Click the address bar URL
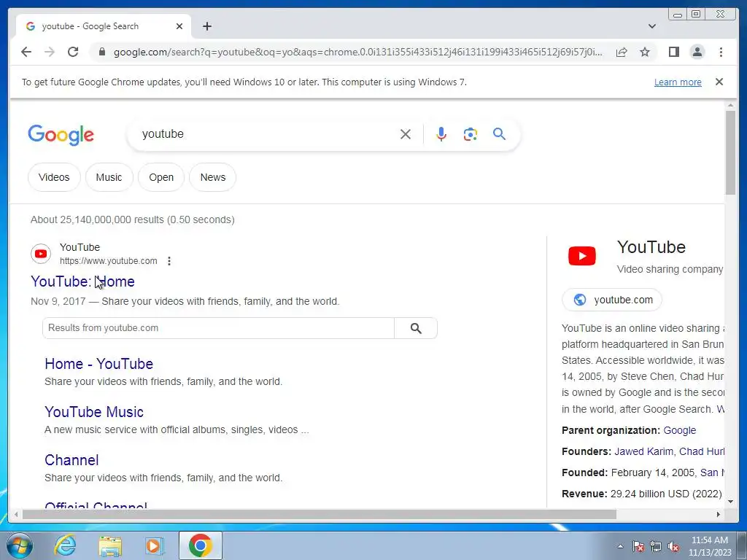The height and width of the screenshot is (560, 747). pyautogui.click(x=357, y=52)
